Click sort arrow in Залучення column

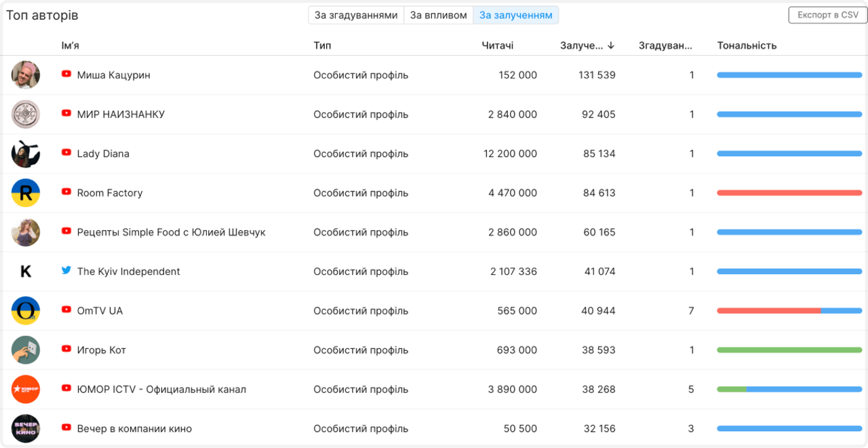[611, 45]
